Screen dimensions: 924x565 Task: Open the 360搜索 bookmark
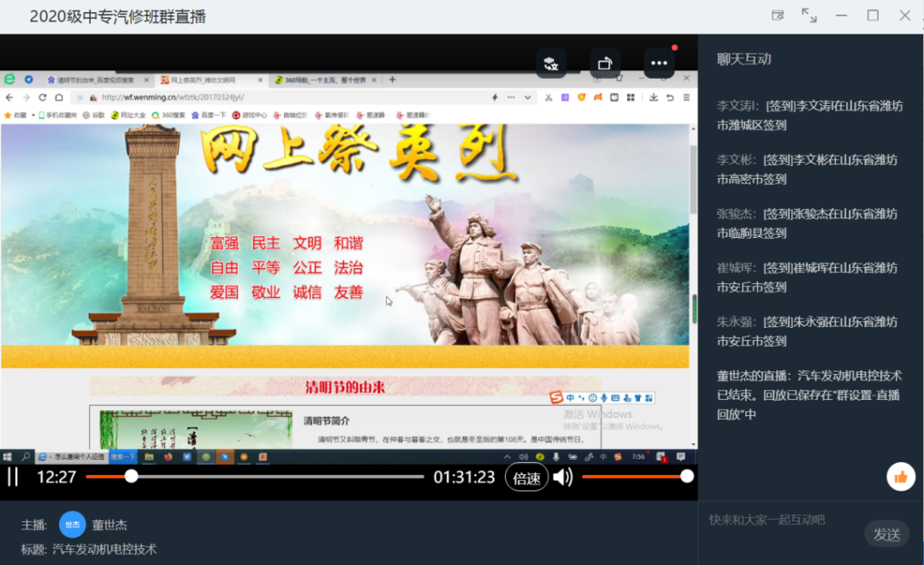click(169, 115)
